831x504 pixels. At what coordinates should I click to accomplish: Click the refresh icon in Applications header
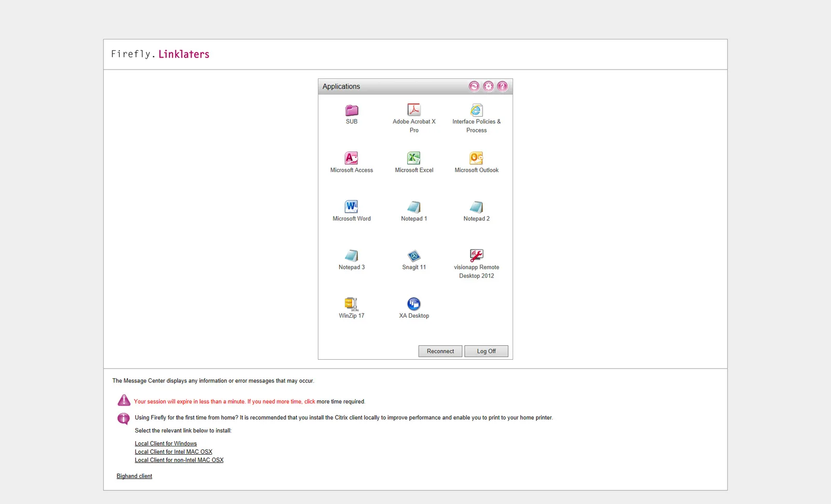(x=474, y=86)
